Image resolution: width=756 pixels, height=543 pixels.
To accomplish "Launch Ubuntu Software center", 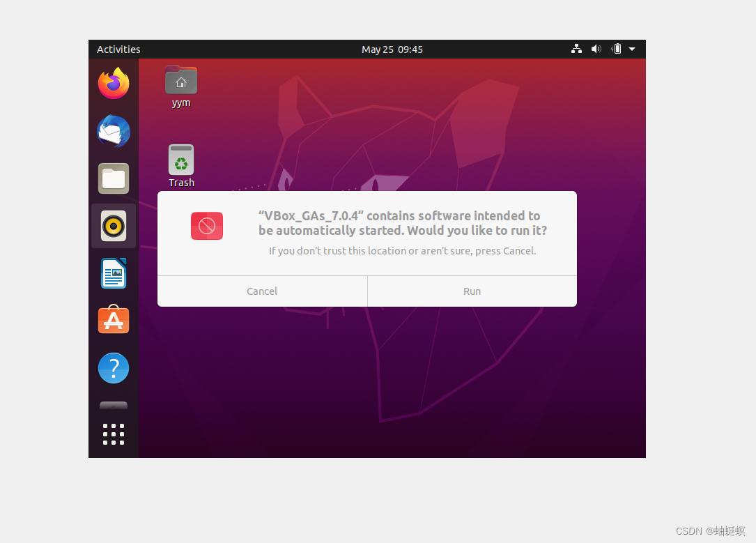I will point(113,320).
